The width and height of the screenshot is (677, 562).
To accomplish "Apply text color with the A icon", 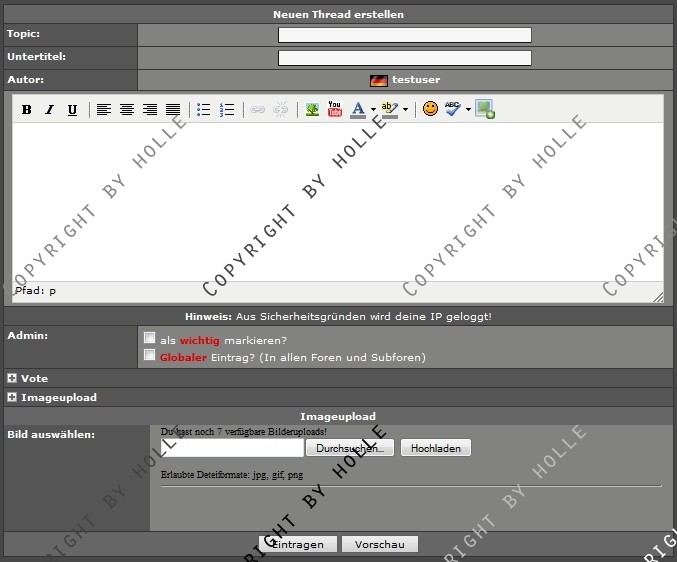I will click(x=358, y=110).
